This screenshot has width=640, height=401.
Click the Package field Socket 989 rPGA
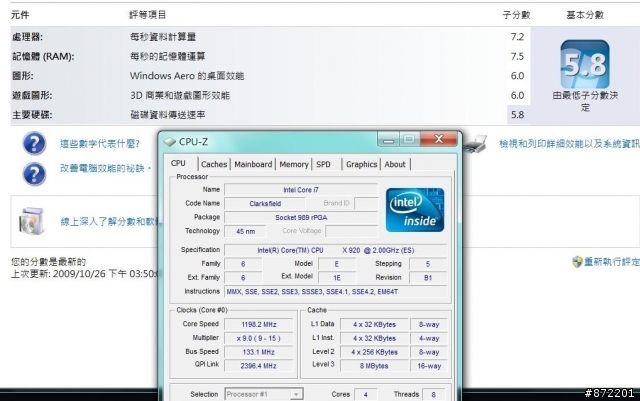[301, 217]
